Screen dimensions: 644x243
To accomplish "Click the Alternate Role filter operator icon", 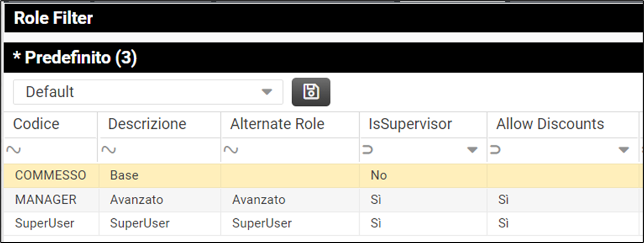I will [x=229, y=150].
